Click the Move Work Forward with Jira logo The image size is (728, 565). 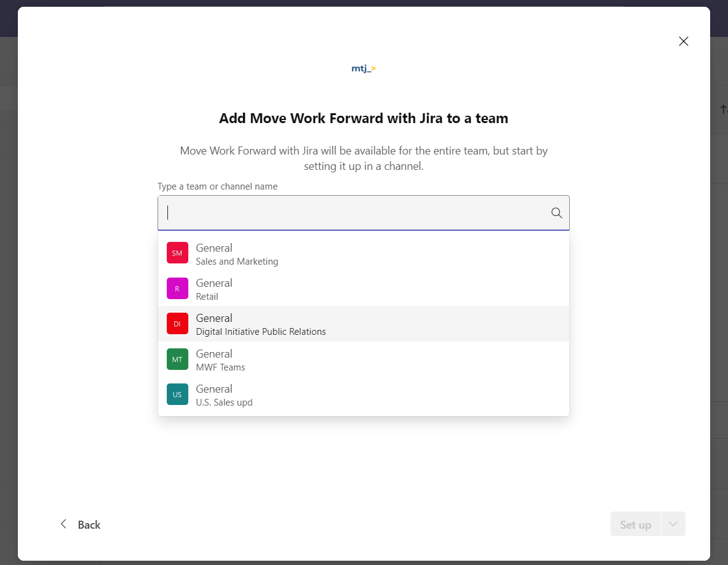point(363,68)
